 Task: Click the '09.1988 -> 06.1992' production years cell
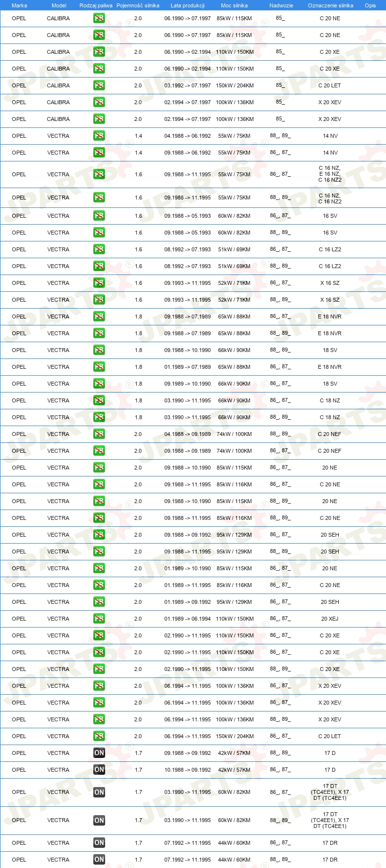point(188,153)
